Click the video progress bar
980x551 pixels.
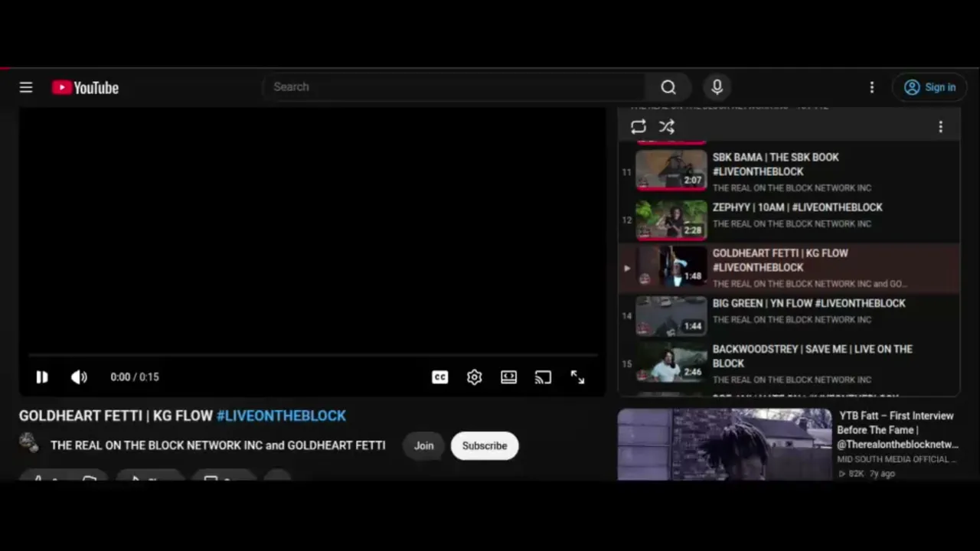(x=312, y=356)
